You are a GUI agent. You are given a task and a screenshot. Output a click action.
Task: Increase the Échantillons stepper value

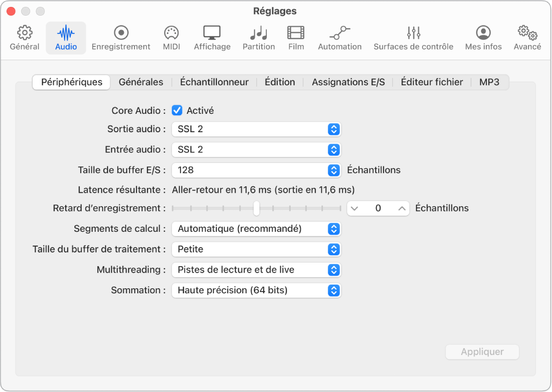(x=400, y=208)
